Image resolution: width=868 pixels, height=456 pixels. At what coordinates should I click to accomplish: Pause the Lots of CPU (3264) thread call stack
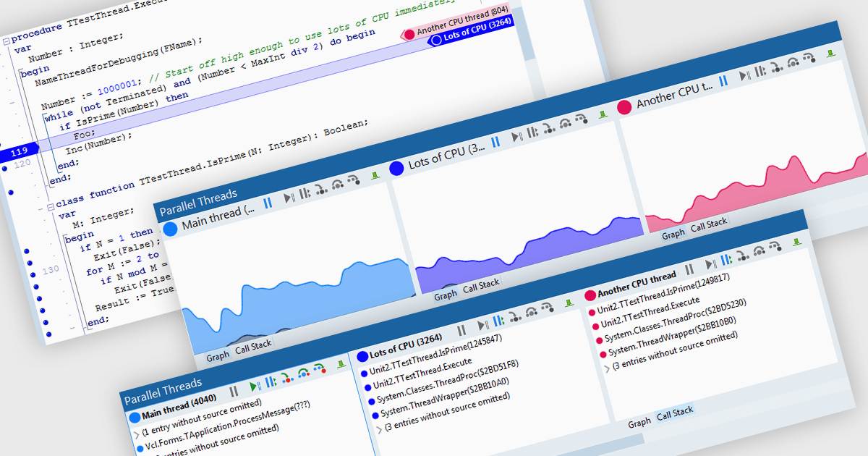pos(461,331)
